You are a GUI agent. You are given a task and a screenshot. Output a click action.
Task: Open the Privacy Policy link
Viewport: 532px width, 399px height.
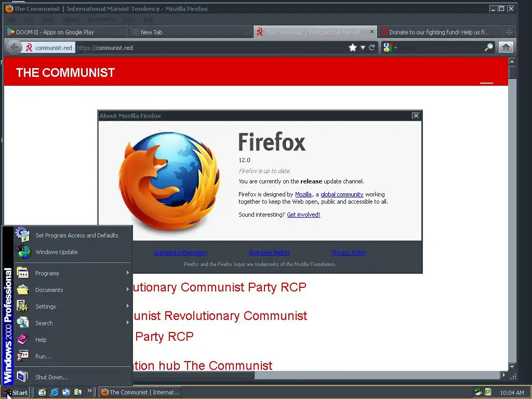[x=349, y=252]
